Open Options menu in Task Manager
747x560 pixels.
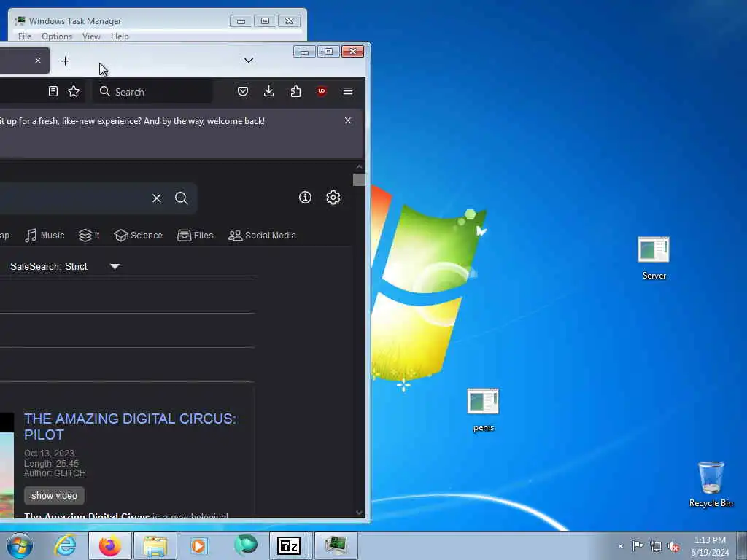coord(57,36)
